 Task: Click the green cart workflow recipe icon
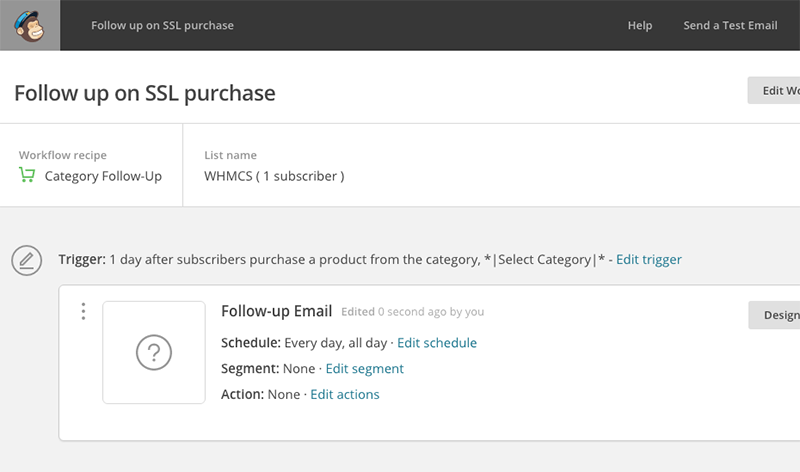point(27,175)
